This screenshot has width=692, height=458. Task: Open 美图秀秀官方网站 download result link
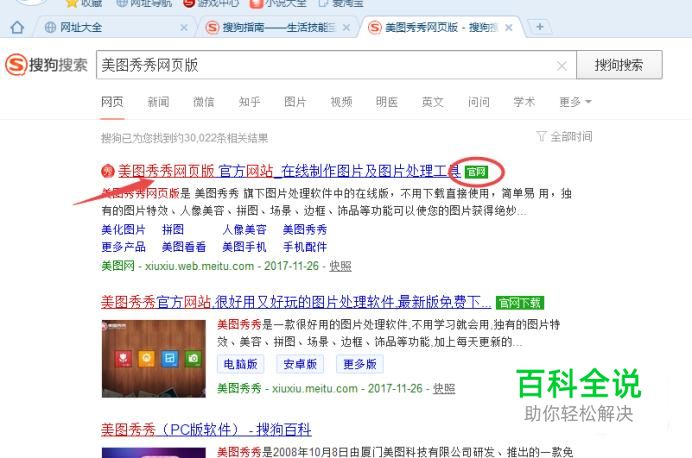[296, 302]
